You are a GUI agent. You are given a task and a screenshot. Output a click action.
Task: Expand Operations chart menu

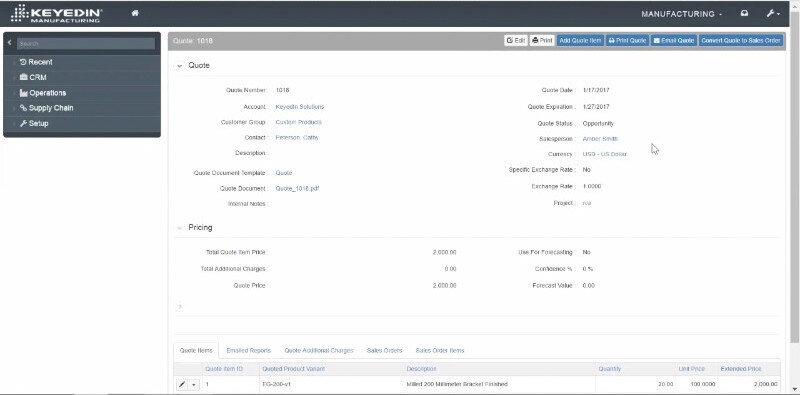[x=43, y=93]
